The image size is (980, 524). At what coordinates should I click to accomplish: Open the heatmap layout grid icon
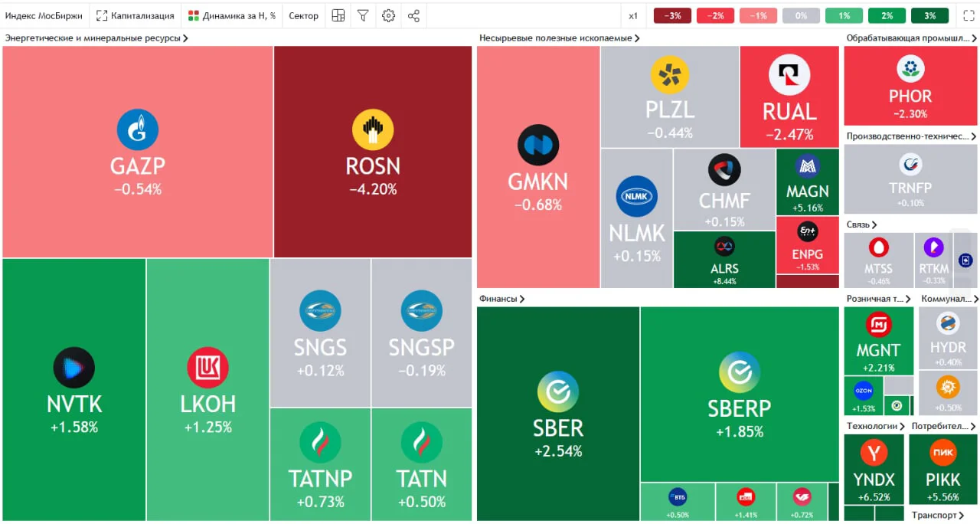click(x=338, y=15)
